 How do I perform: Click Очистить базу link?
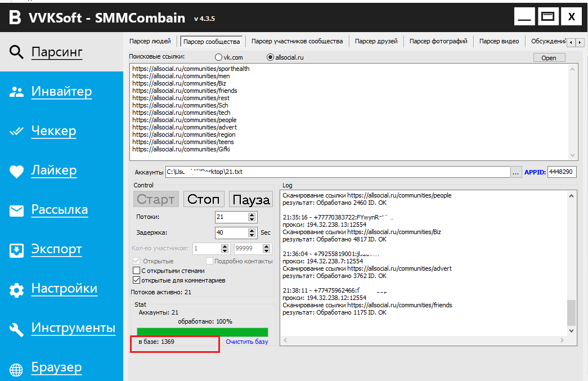[247, 342]
